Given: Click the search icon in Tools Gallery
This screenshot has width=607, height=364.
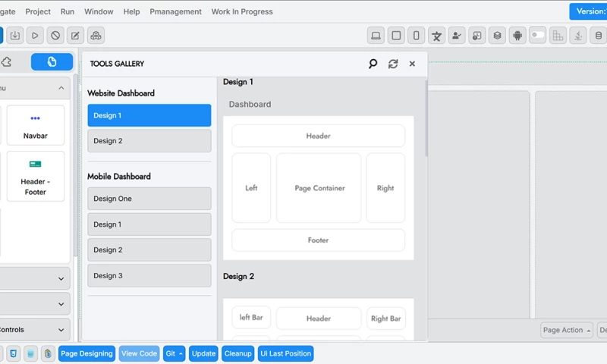Looking at the screenshot, I should [373, 64].
